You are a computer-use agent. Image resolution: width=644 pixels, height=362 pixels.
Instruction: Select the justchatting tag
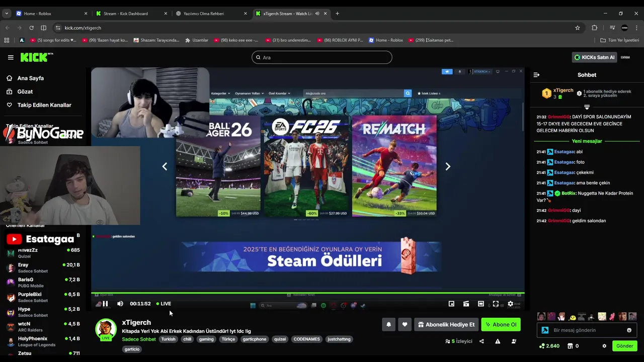(x=339, y=339)
